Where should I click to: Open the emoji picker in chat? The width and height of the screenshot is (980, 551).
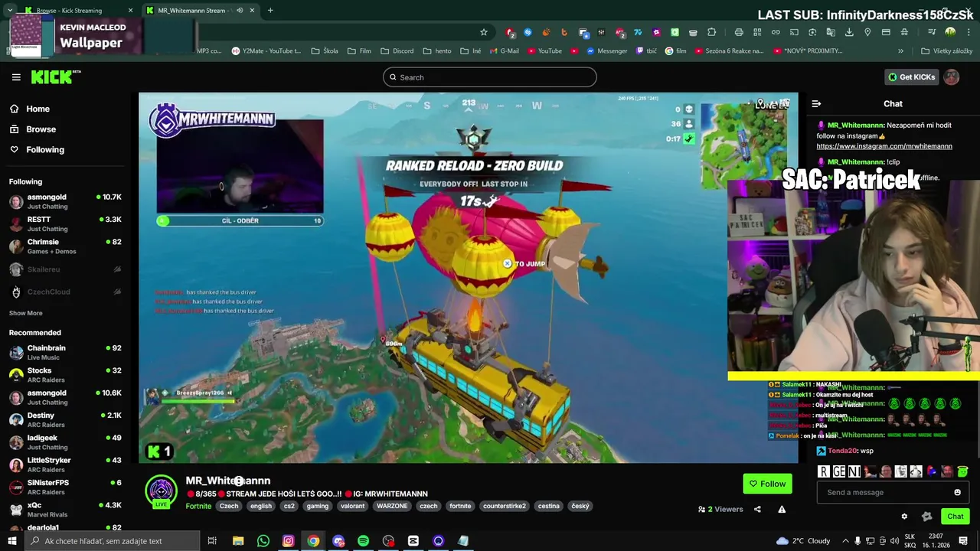tap(957, 492)
